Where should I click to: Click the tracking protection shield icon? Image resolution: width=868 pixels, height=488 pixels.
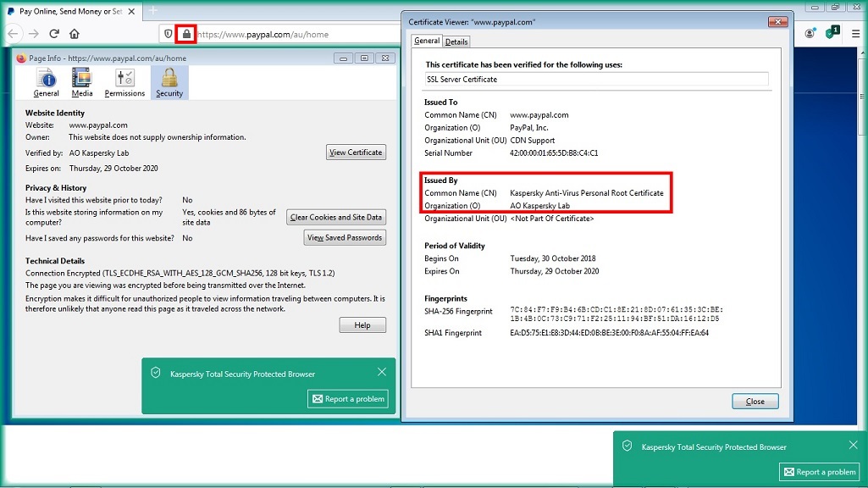[168, 34]
